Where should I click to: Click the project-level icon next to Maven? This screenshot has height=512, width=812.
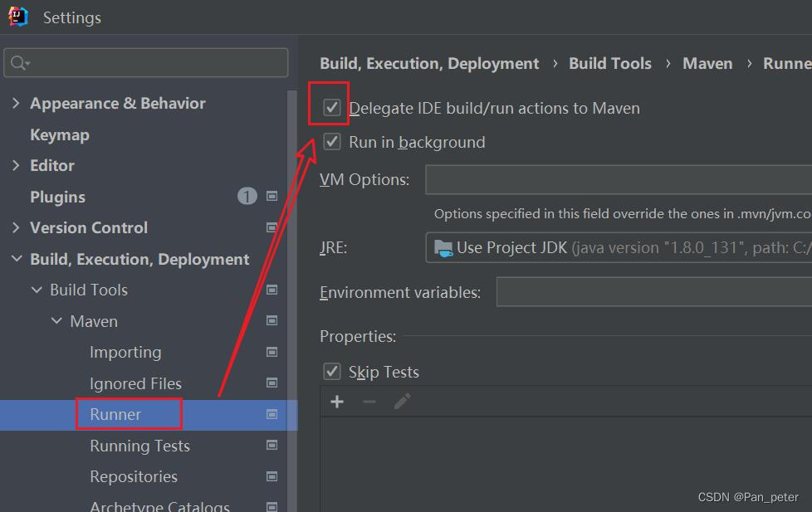(x=271, y=321)
